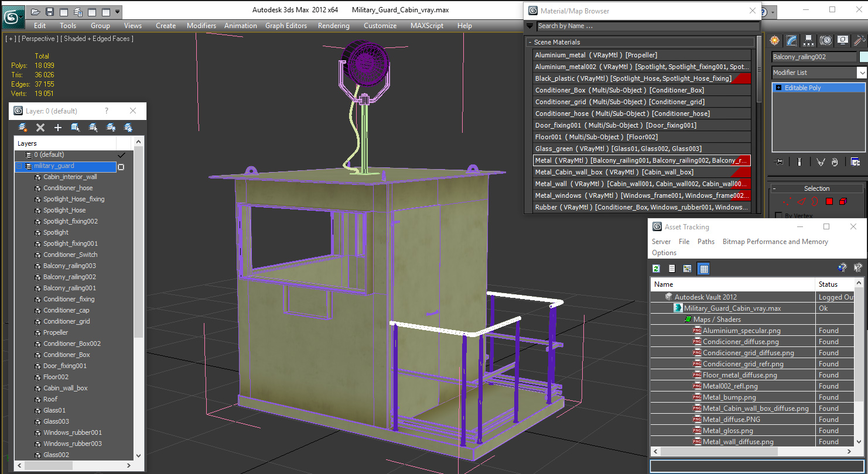868x474 pixels.
Task: Select Border sub-object level icon
Action: point(815,201)
